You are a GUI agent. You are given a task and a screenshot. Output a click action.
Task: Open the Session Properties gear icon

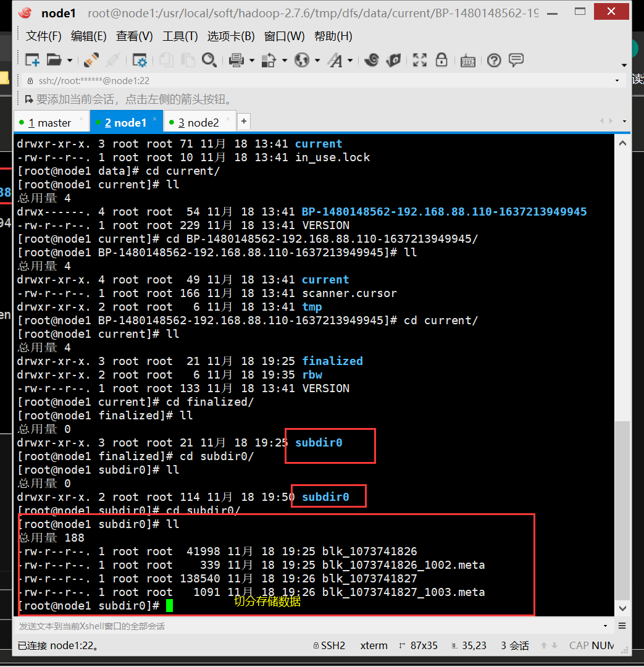pyautogui.click(x=139, y=60)
